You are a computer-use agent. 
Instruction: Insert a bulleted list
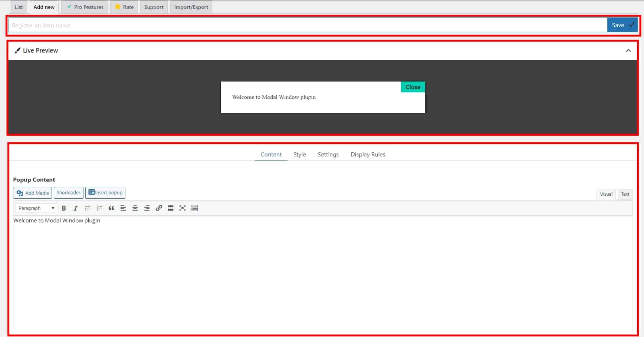pos(88,208)
